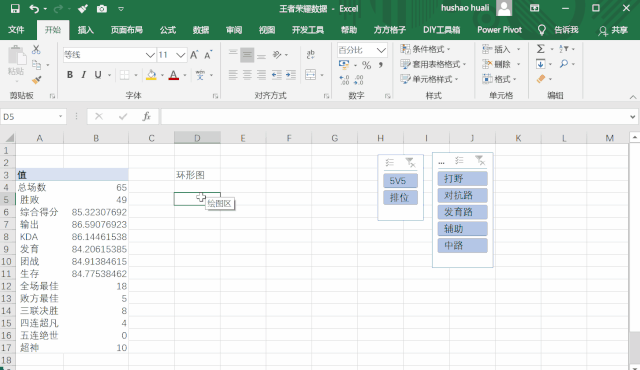Open the 文件 menu tab
The image size is (640, 370).
pyautogui.click(x=16, y=30)
